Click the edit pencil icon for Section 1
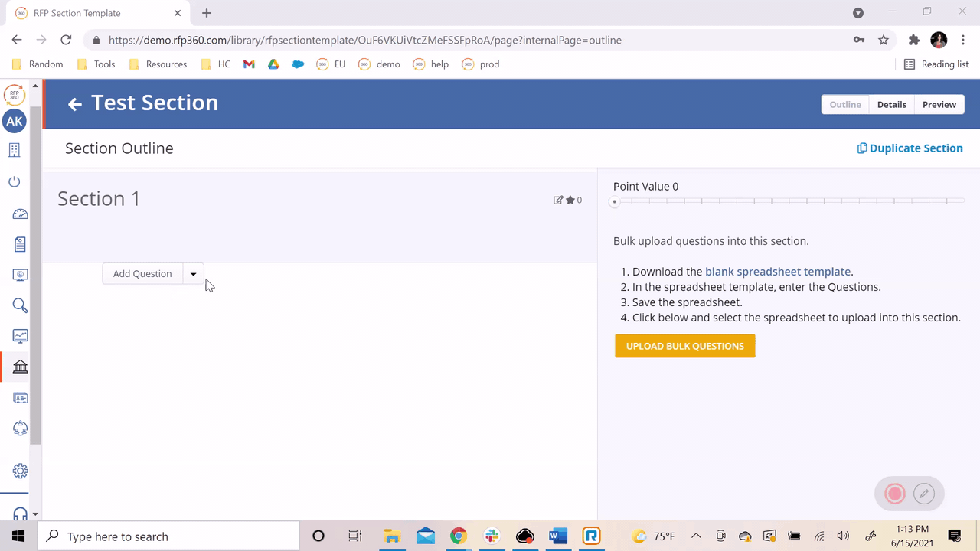 [558, 200]
